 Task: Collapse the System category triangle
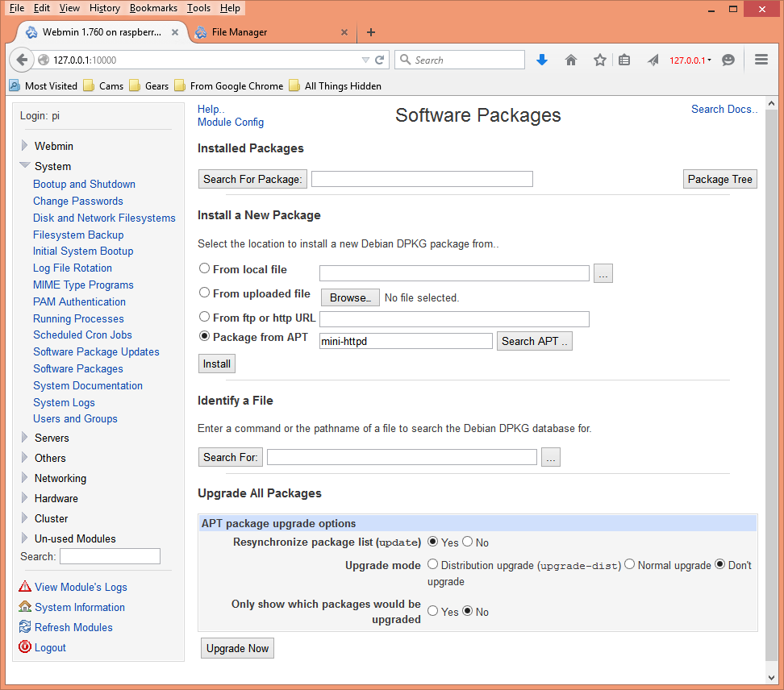pyautogui.click(x=25, y=165)
